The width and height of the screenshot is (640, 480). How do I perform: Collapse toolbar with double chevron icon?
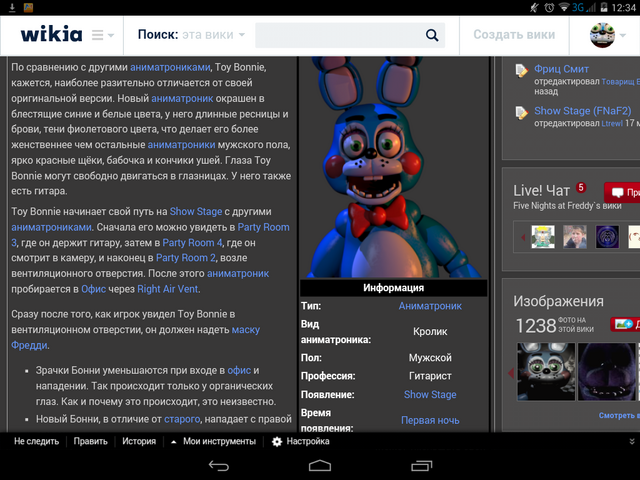click(631, 441)
